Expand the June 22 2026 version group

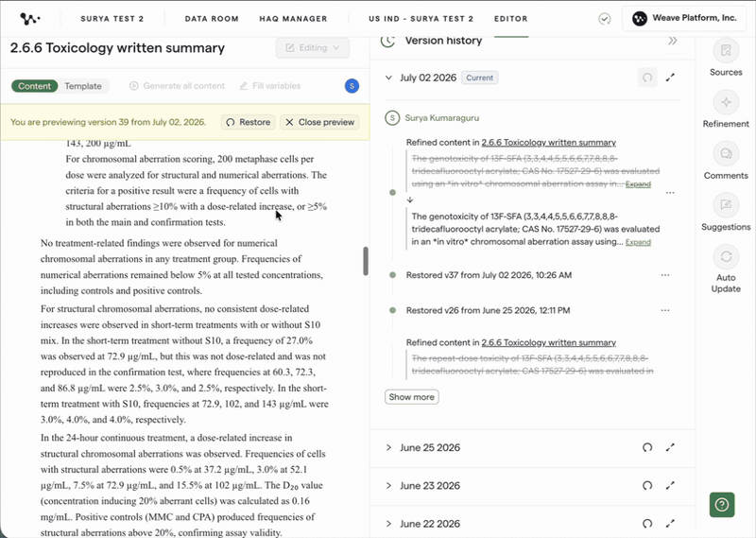click(x=388, y=524)
